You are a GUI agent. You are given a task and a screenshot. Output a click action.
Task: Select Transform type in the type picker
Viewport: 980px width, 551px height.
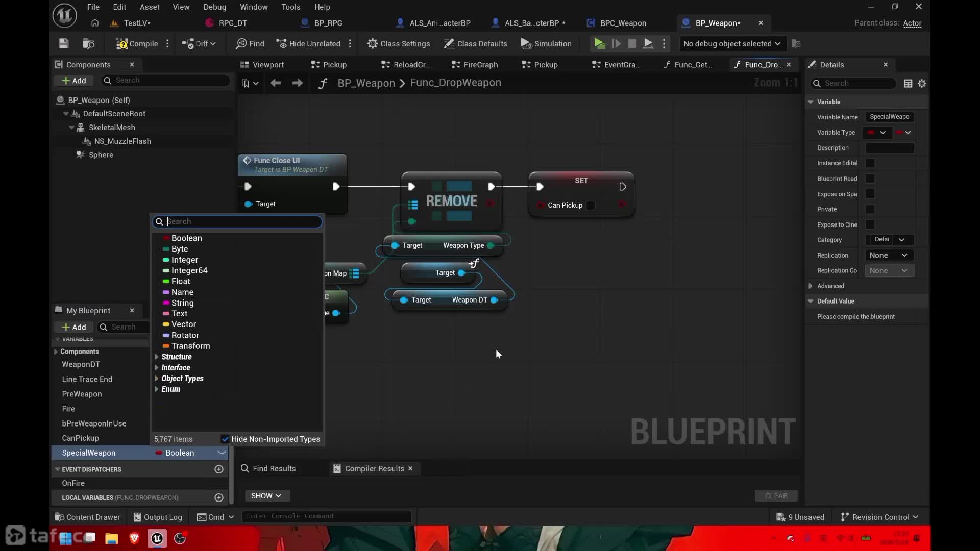click(191, 346)
